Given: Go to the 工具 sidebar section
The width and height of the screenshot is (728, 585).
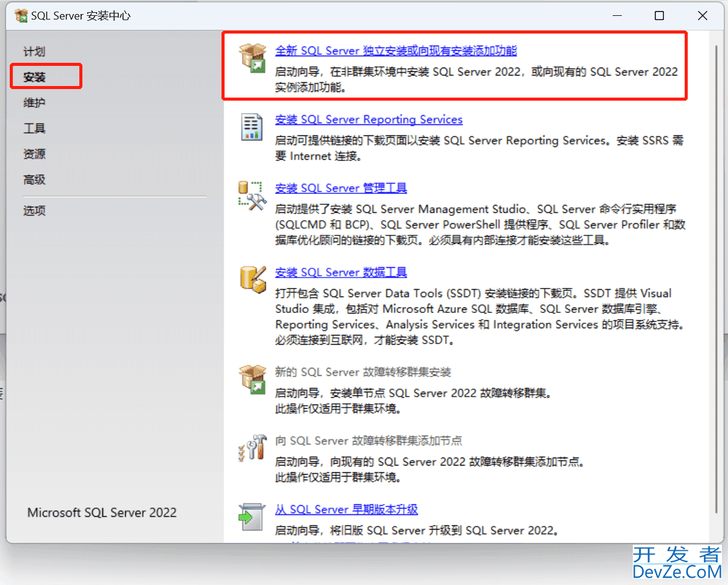Looking at the screenshot, I should (x=34, y=128).
